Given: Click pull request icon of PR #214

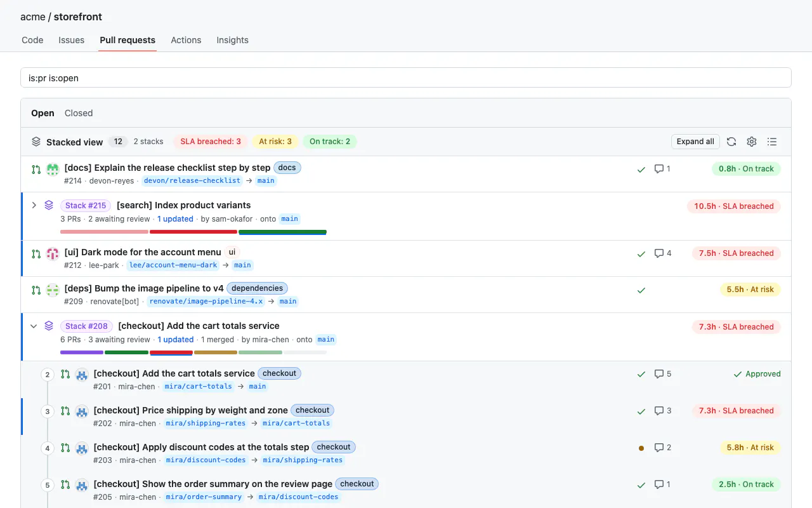Looking at the screenshot, I should click(x=36, y=170).
